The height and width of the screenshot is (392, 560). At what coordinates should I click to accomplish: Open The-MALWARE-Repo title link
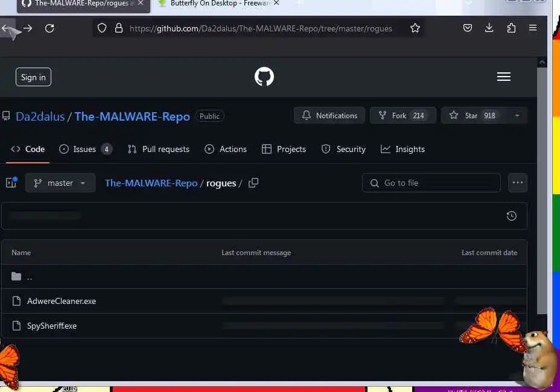click(132, 116)
